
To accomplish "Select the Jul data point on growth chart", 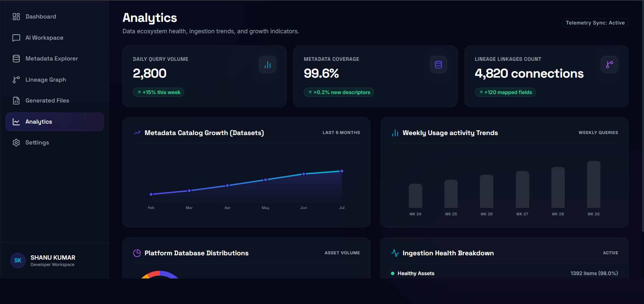I will 342,171.
